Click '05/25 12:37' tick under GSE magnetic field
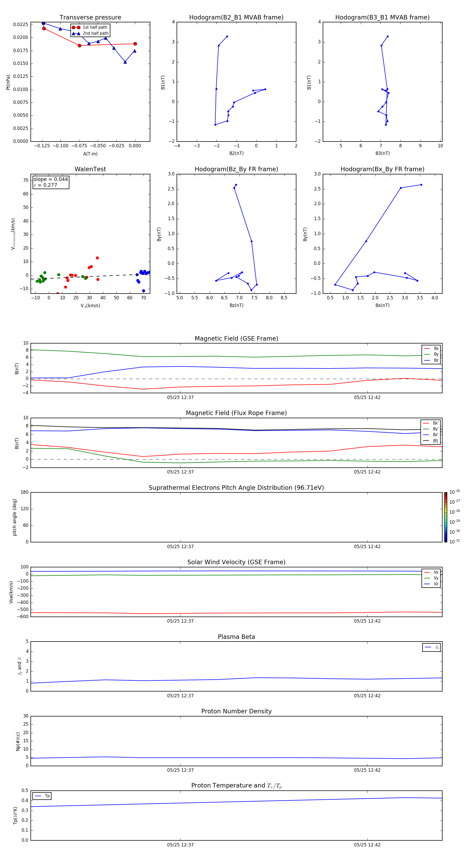This screenshot has width=473, height=868. tap(181, 397)
